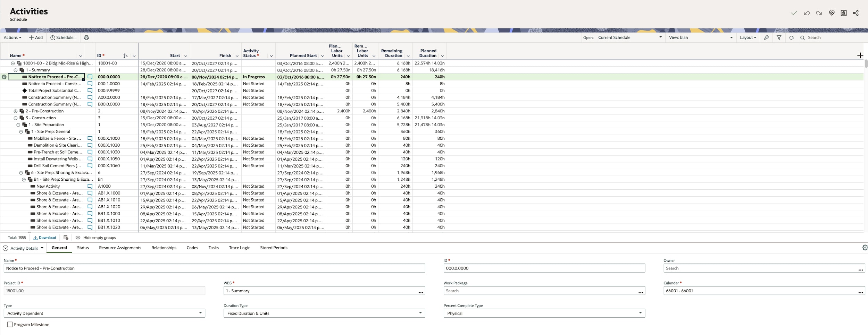
Task: Open the wrench settings icon
Action: [766, 37]
